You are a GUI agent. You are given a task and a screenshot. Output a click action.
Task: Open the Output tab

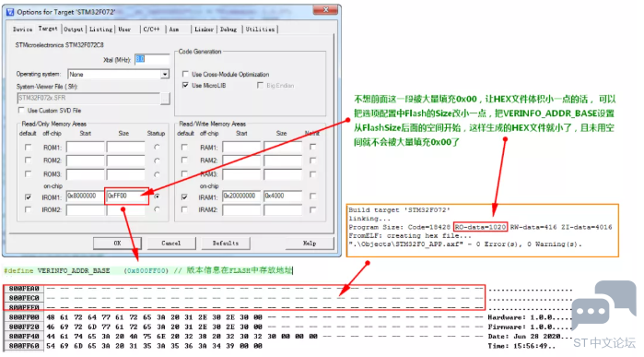74,30
